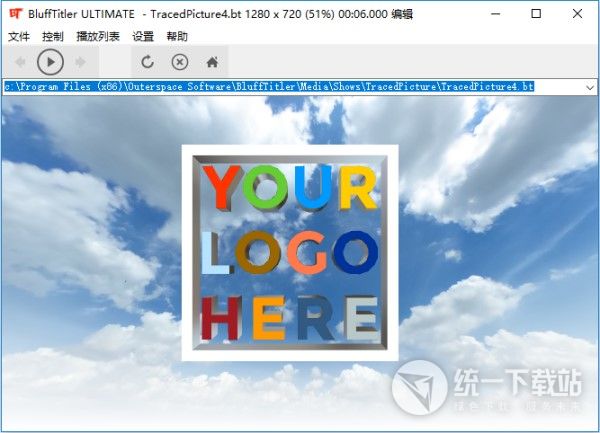Minimize the BluffTitler window
The width and height of the screenshot is (600, 433).
[x=490, y=14]
